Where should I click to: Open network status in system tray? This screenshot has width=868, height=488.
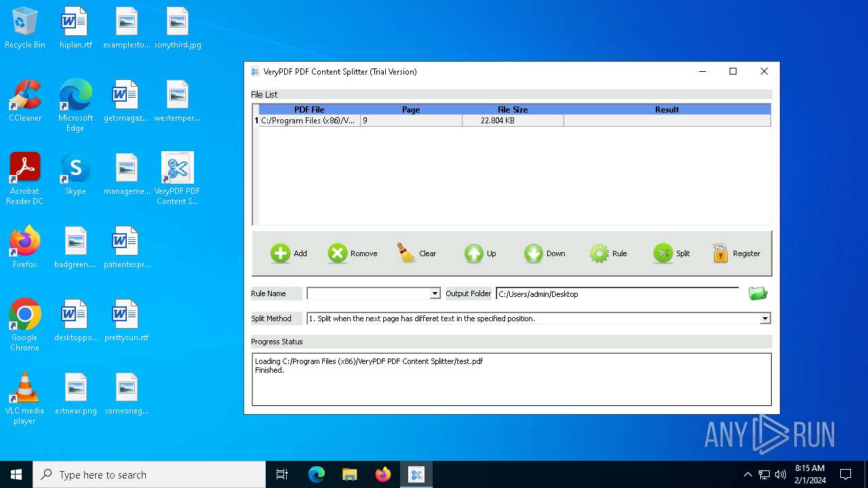[764, 474]
